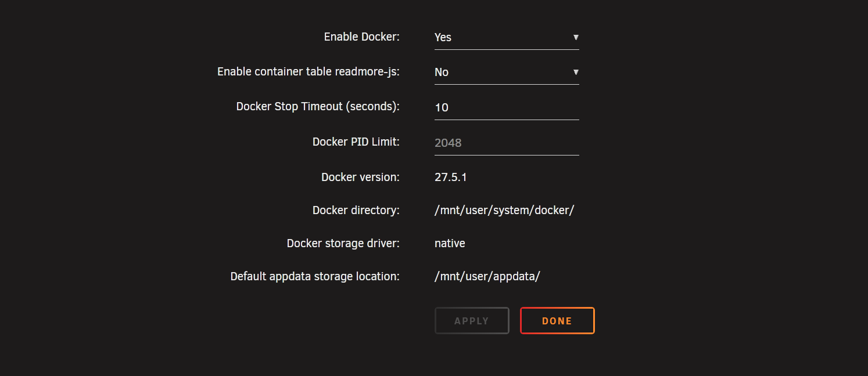
Task: Open the container table readmore-js dropdown
Action: [x=507, y=73]
